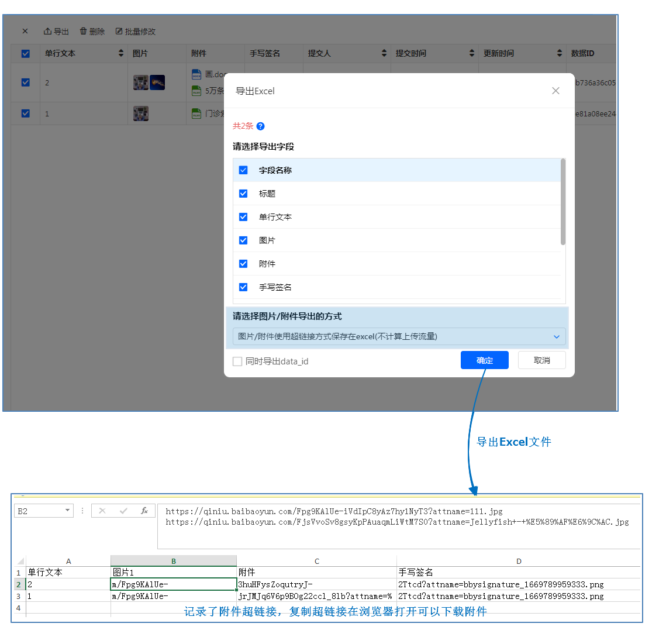This screenshot has width=666, height=644.
Task: Click the 删除 trash delete icon
Action: click(84, 32)
